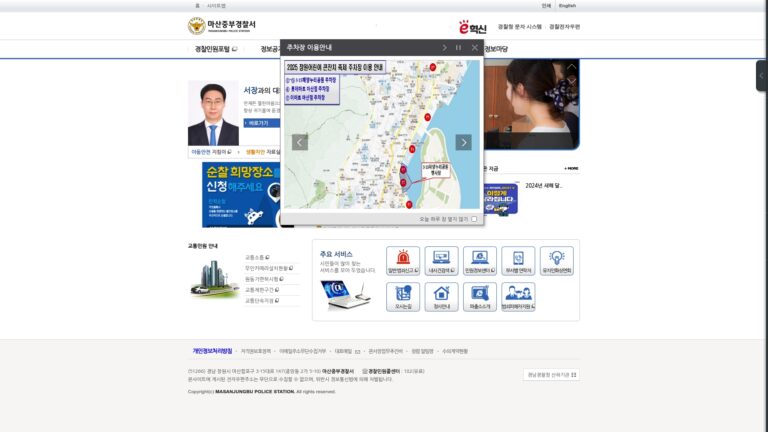Click the e혁신 logo in header

point(472,27)
